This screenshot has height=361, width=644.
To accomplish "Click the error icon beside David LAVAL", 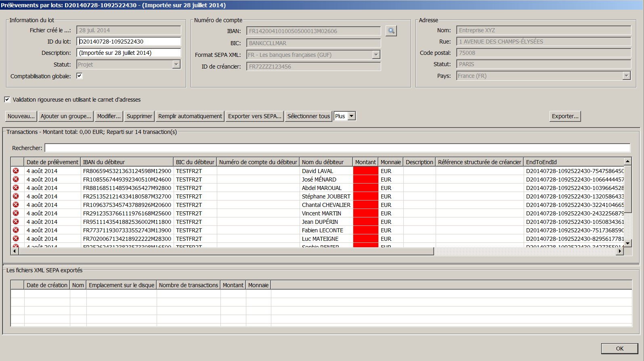I will point(16,171).
